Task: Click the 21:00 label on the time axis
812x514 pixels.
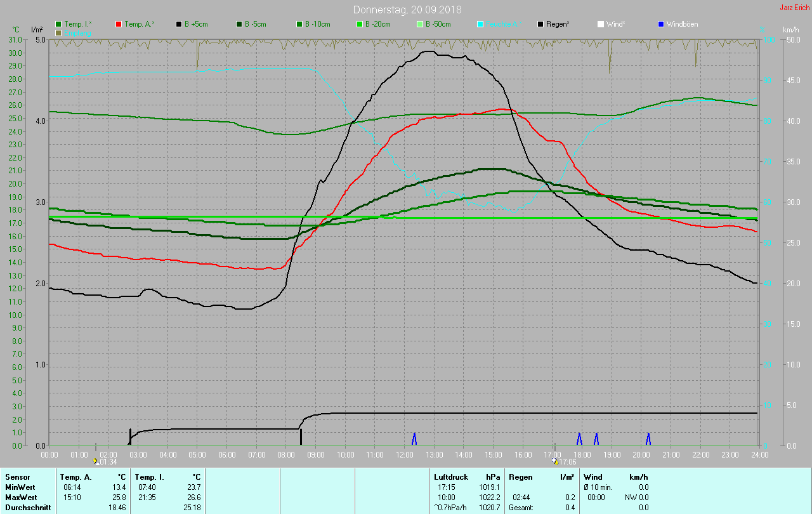Action: pos(671,454)
